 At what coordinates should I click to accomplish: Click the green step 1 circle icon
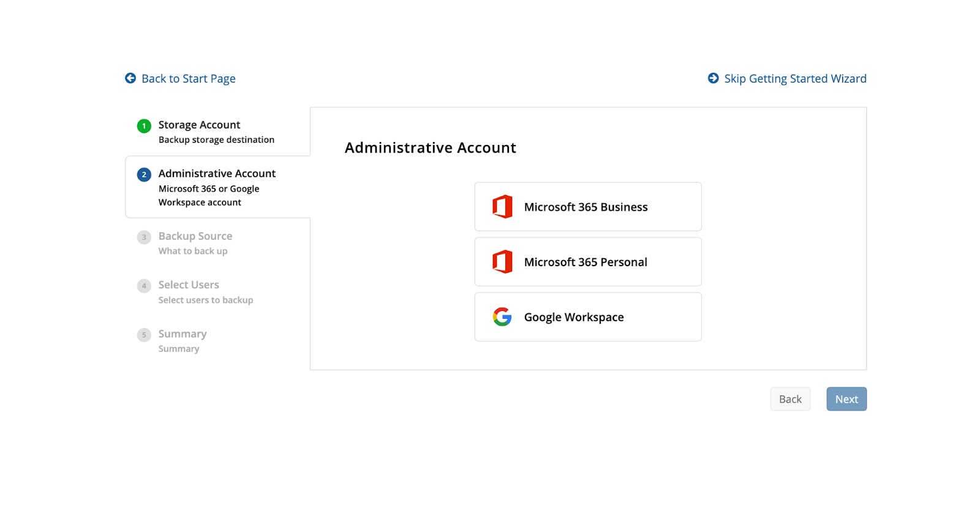(144, 126)
